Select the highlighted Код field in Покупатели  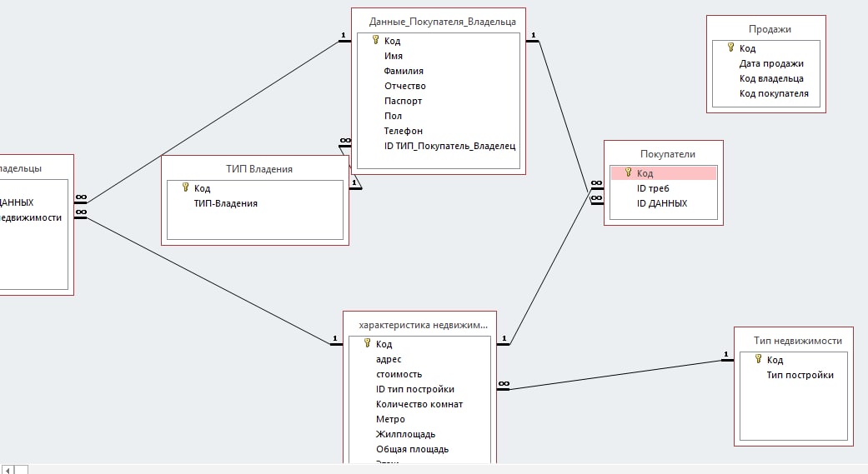pyautogui.click(x=663, y=173)
